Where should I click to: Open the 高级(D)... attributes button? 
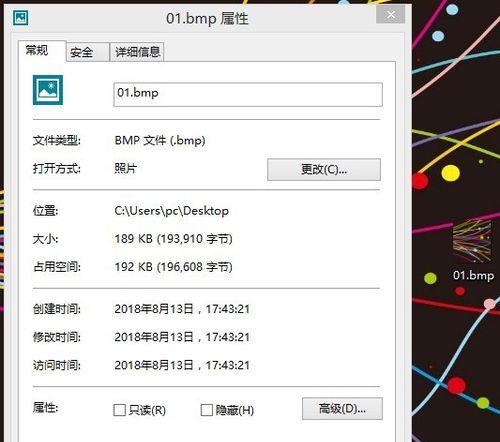[342, 408]
